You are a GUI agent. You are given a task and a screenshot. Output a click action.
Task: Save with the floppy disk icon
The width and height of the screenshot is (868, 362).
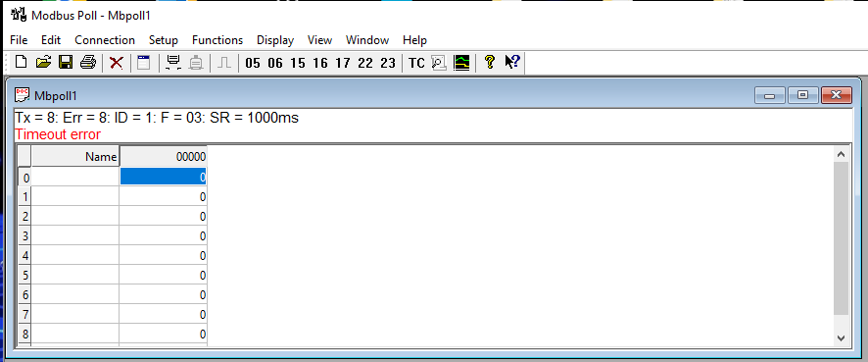pyautogui.click(x=66, y=62)
